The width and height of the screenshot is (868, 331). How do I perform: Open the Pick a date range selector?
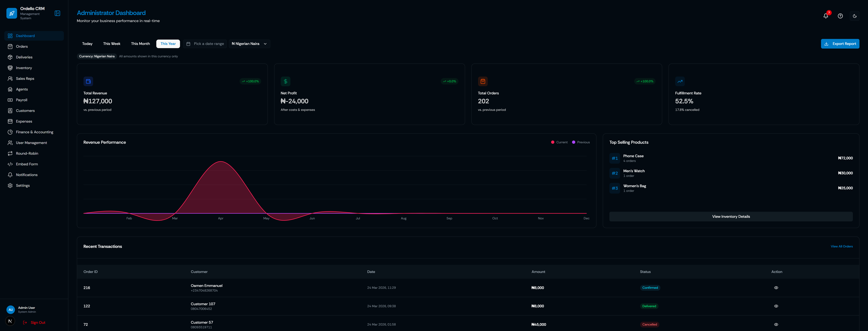205,44
